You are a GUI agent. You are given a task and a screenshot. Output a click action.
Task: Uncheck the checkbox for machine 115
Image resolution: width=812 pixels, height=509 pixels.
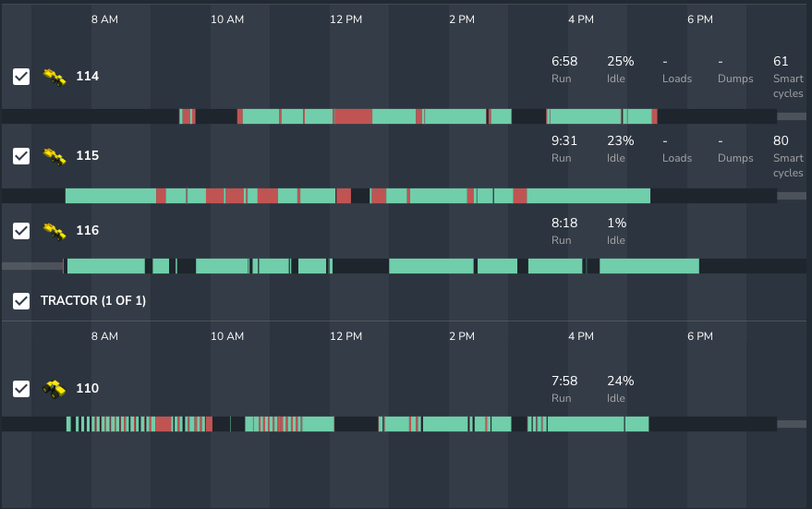[x=21, y=156]
